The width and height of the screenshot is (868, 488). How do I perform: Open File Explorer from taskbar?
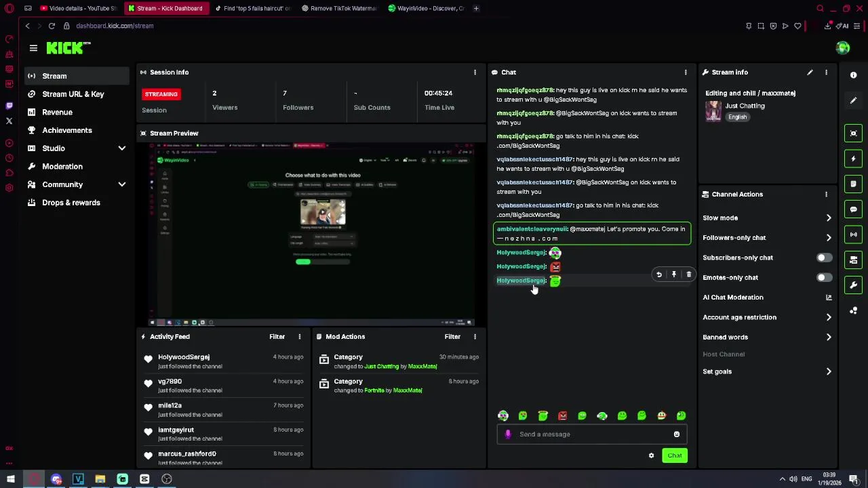100,479
